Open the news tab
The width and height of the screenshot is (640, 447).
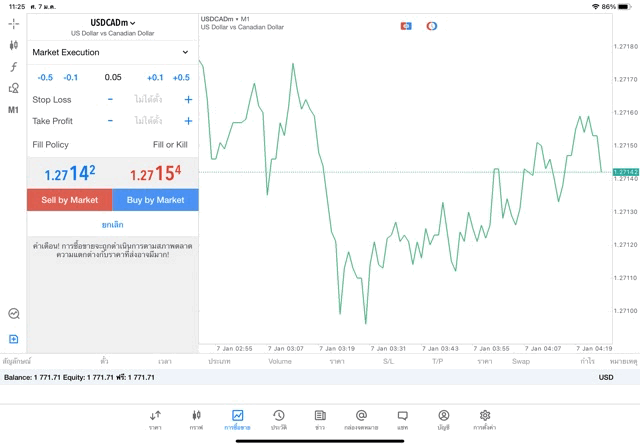click(x=320, y=420)
